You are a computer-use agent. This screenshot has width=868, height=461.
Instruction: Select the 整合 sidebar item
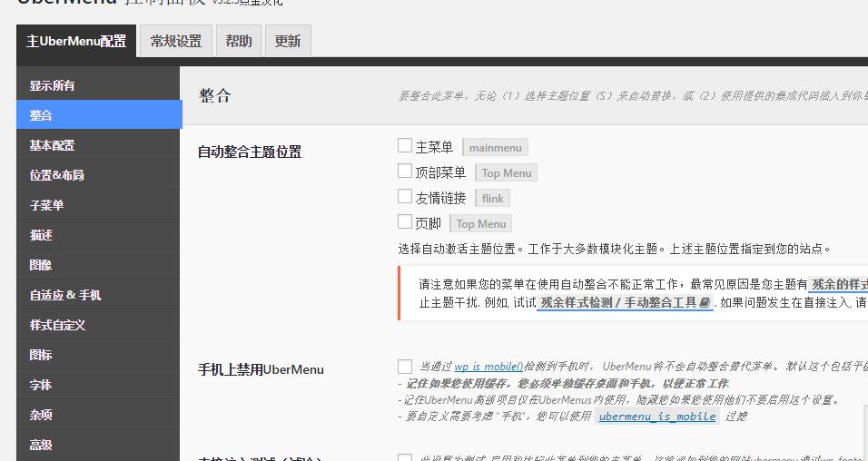point(99,114)
